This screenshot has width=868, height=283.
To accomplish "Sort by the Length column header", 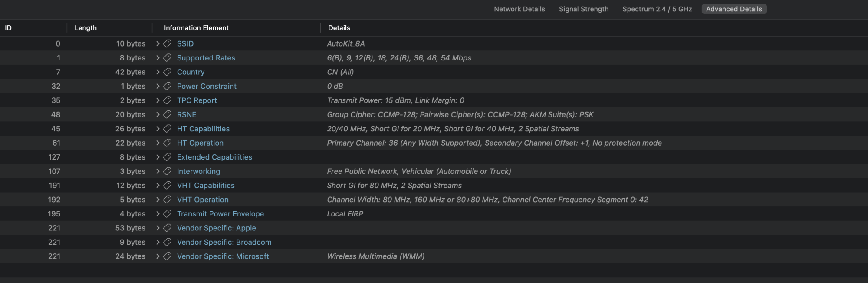I will coord(85,28).
